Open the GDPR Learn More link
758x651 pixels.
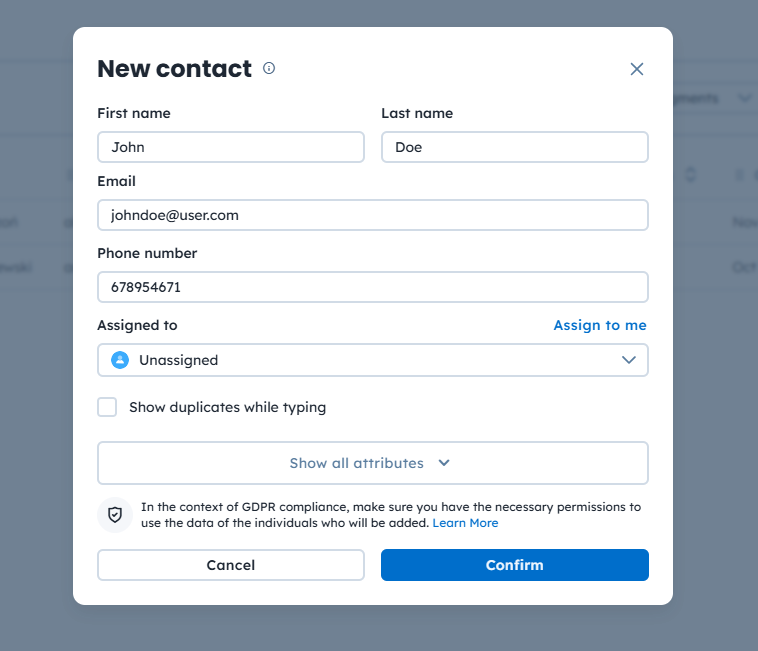[465, 523]
